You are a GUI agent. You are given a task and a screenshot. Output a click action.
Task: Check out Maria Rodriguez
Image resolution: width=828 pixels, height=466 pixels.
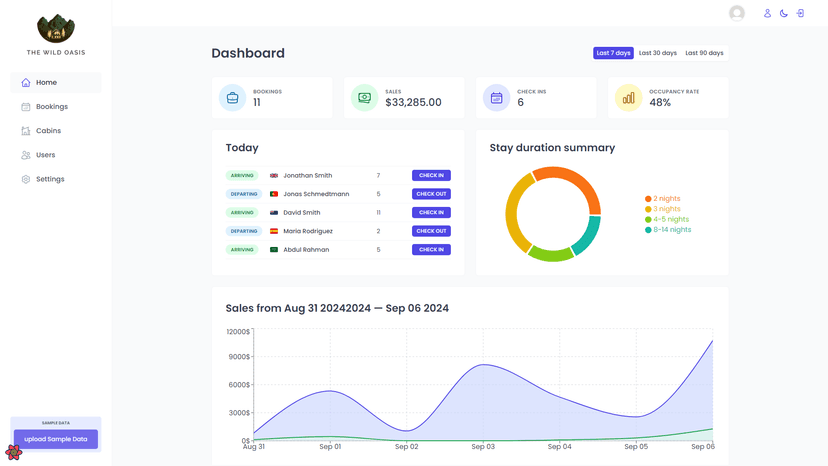[431, 231]
